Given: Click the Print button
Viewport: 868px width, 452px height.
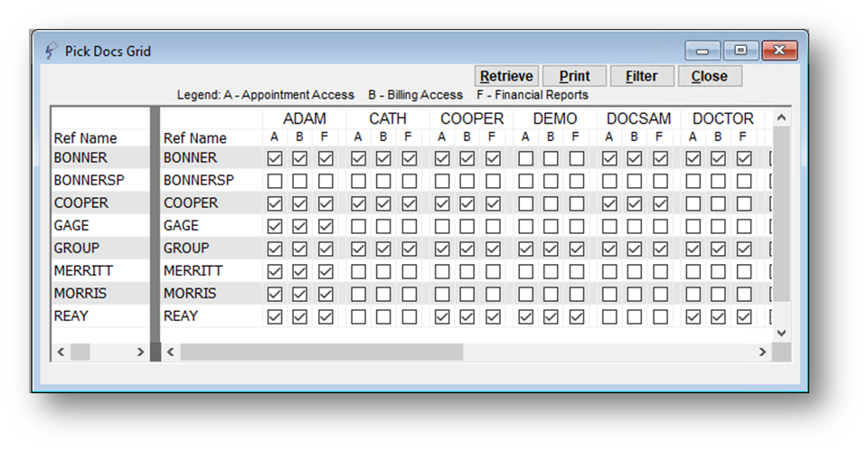Looking at the screenshot, I should click(x=574, y=76).
